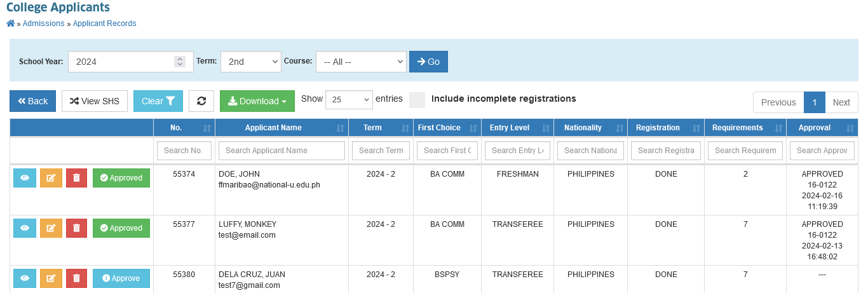868x293 pixels.
Task: Edit LUFFY, MONKEY record via pencil icon
Action: 51,228
